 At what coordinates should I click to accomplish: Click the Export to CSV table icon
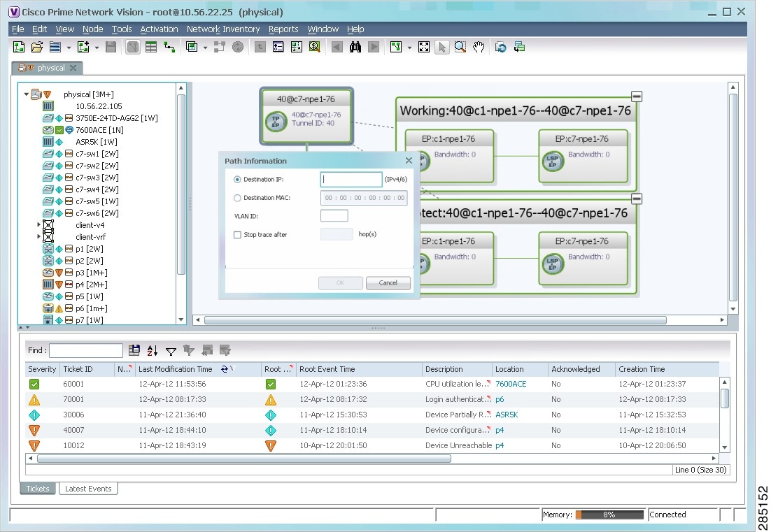[x=134, y=350]
